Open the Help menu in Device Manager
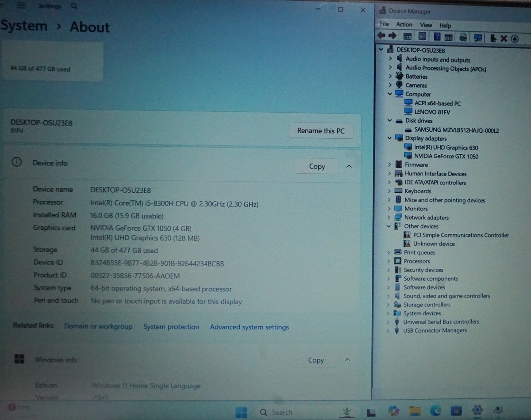Image resolution: width=531 pixels, height=420 pixels. point(445,26)
